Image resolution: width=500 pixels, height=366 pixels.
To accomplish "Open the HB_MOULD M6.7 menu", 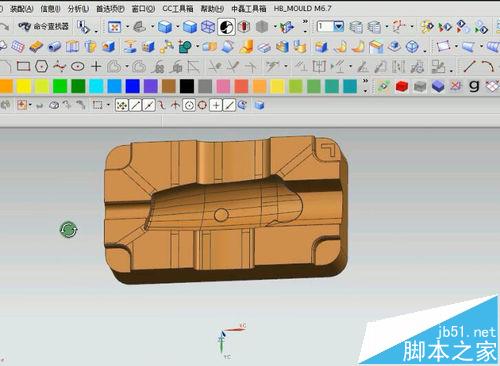I will [x=302, y=9].
